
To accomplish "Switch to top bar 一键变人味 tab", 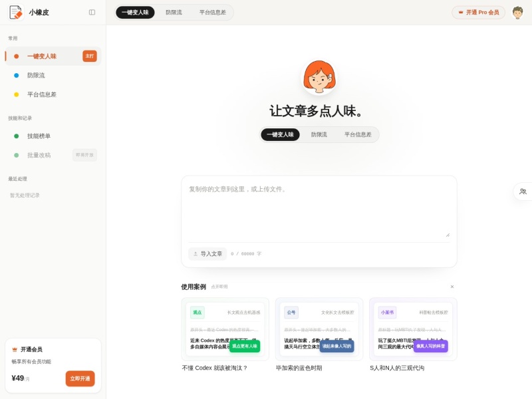I will pos(135,12).
